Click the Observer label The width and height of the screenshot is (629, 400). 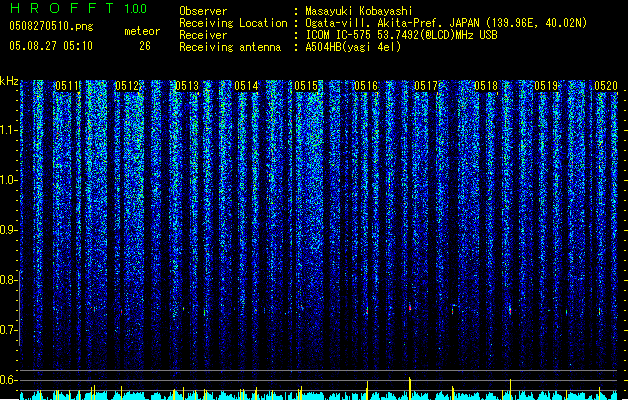tap(203, 11)
